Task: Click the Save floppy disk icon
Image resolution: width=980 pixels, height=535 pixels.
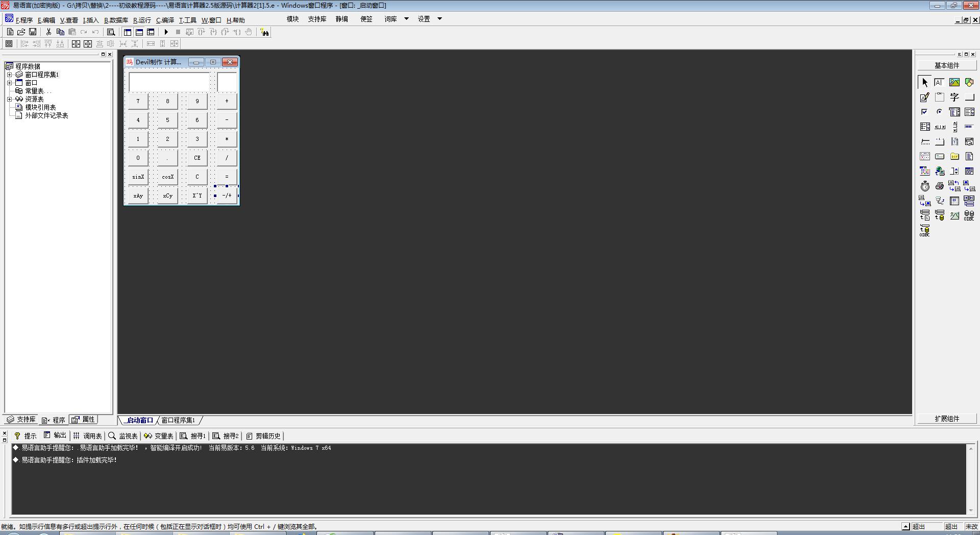Action: click(x=33, y=32)
